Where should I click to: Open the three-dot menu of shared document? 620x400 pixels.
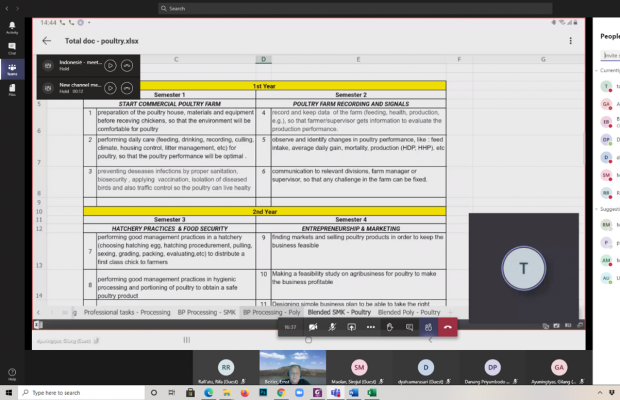pyautogui.click(x=570, y=41)
